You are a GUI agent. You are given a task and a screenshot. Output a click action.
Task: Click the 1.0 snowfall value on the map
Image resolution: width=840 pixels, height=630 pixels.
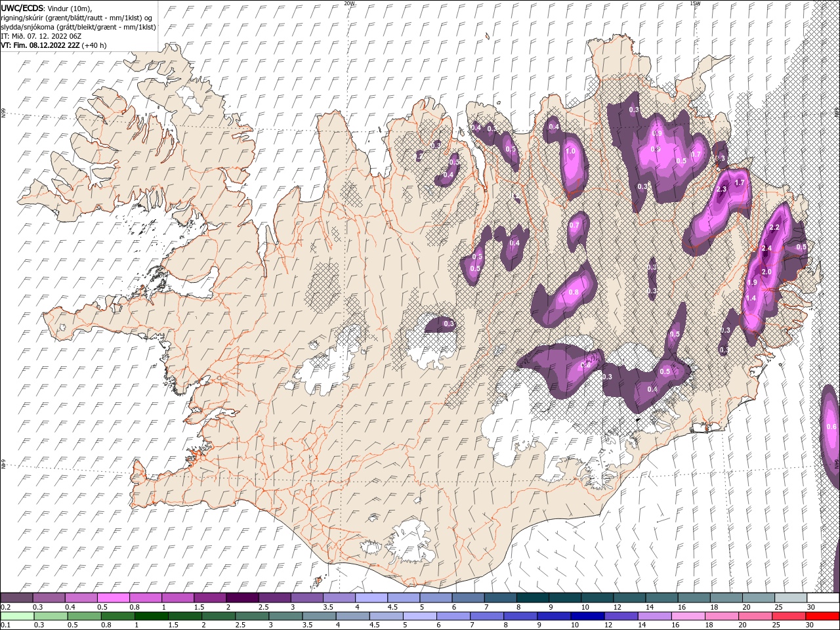point(570,152)
